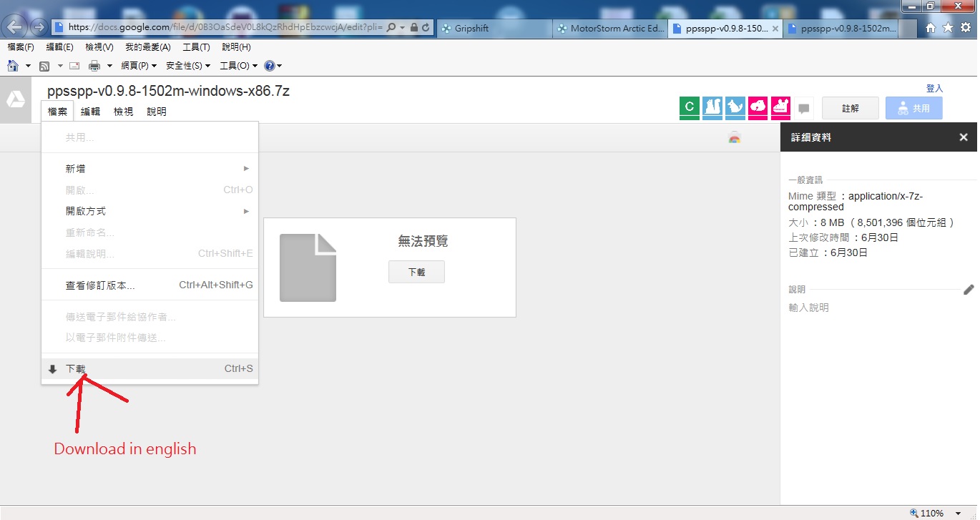Switch to the MotorStorm Arctic Ed browser tab
This screenshot has height=520, width=980.
(610, 29)
